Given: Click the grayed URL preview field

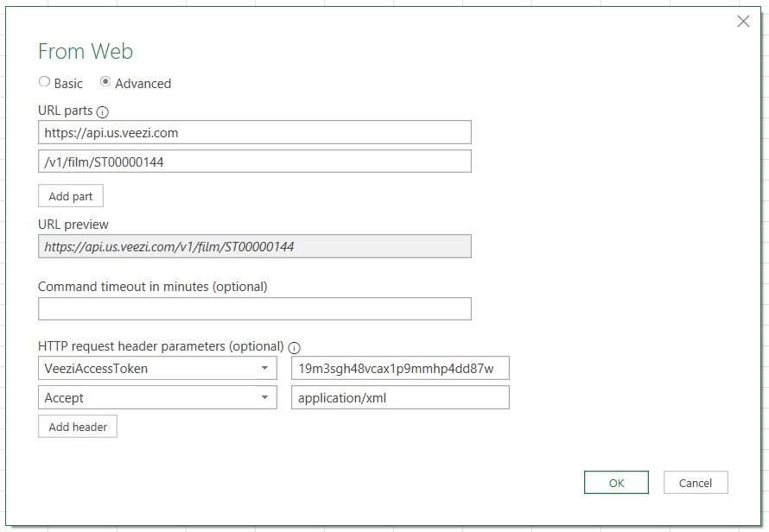Looking at the screenshot, I should (254, 246).
